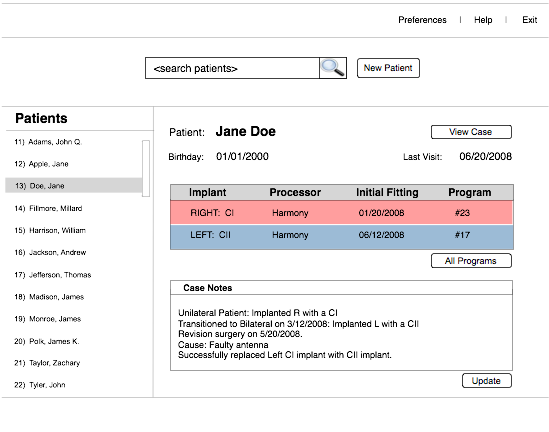Screen dimensions: 549x432
Task: Select the red RIGHT: CI implant row
Action: [x=342, y=212]
